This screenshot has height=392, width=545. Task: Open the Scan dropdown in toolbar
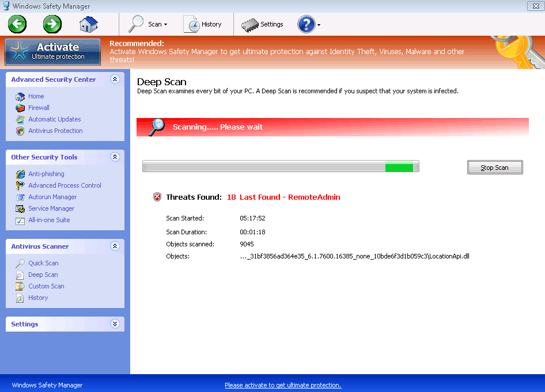click(149, 24)
